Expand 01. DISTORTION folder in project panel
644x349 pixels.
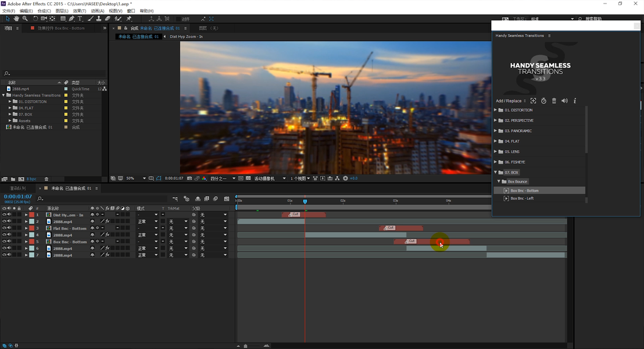coord(10,102)
